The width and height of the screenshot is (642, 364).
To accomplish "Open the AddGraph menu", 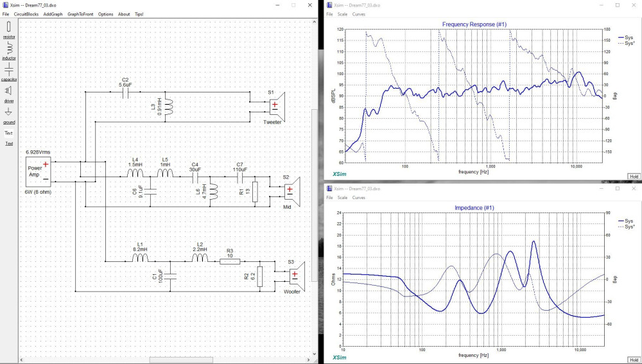I will (x=53, y=14).
